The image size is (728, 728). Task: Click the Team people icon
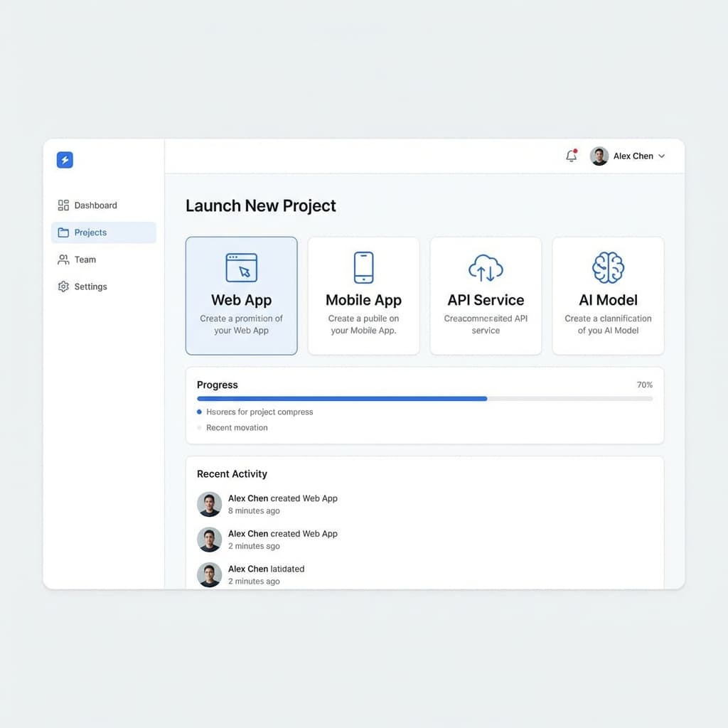pyautogui.click(x=63, y=259)
